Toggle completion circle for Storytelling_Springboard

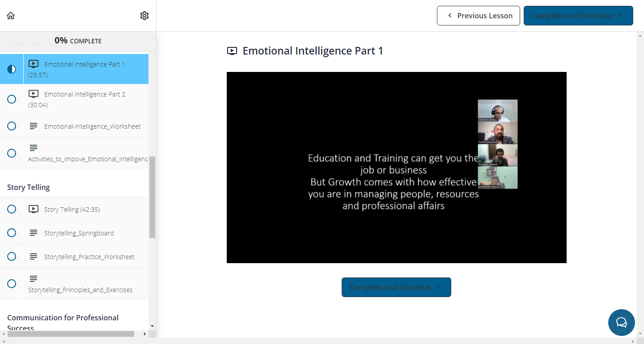12,233
